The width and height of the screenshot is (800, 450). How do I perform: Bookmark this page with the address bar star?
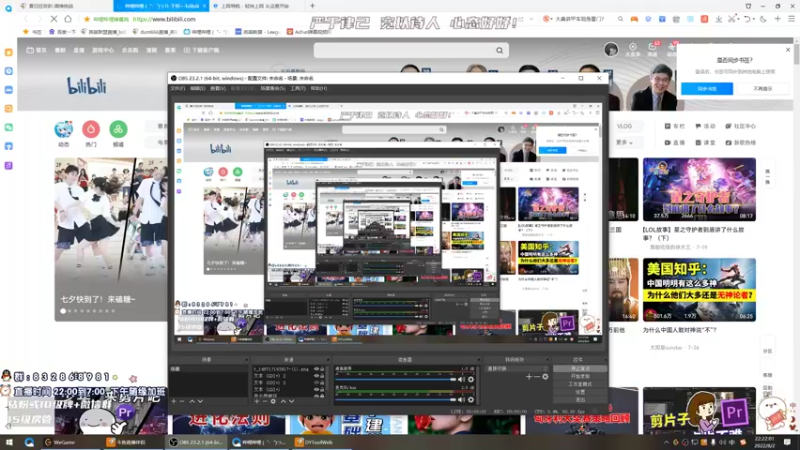pos(87,19)
